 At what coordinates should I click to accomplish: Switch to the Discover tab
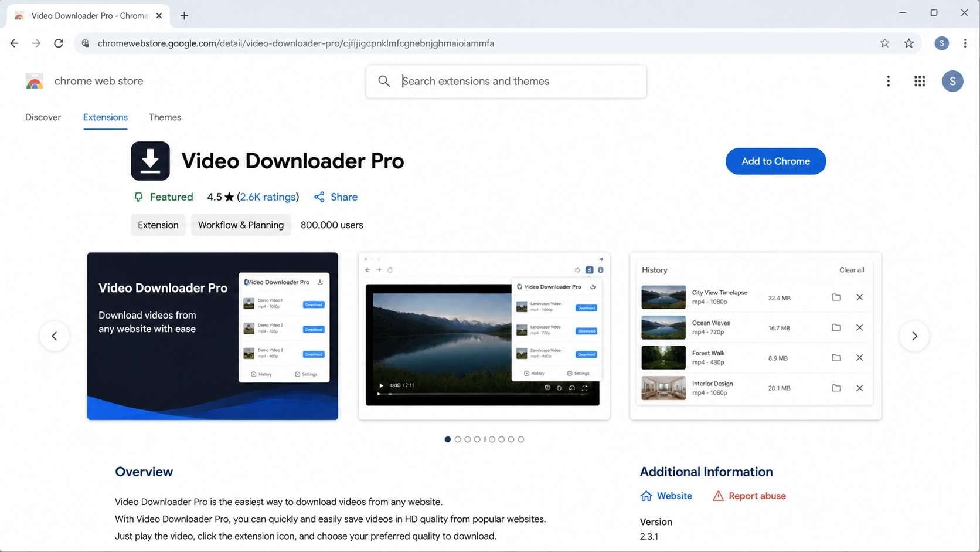pyautogui.click(x=43, y=117)
